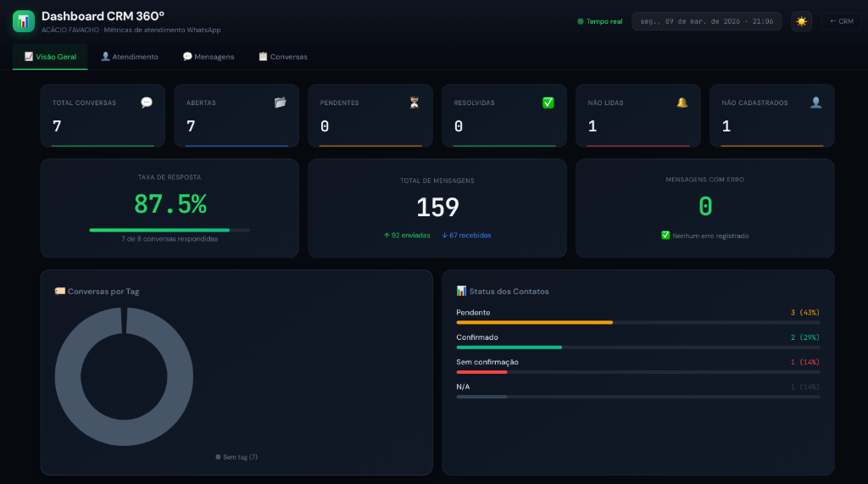The width and height of the screenshot is (868, 484).
Task: Click the chat bubble icon on Mensagens tab
Action: click(187, 57)
